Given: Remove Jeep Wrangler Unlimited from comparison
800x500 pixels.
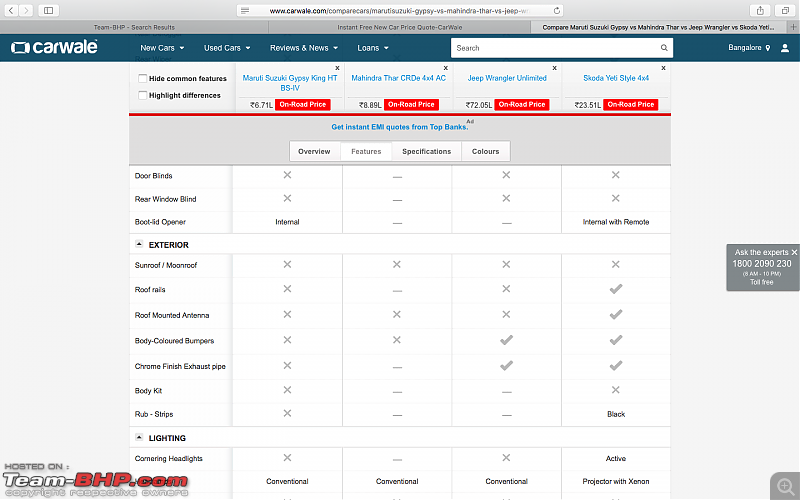Looking at the screenshot, I should [x=555, y=68].
